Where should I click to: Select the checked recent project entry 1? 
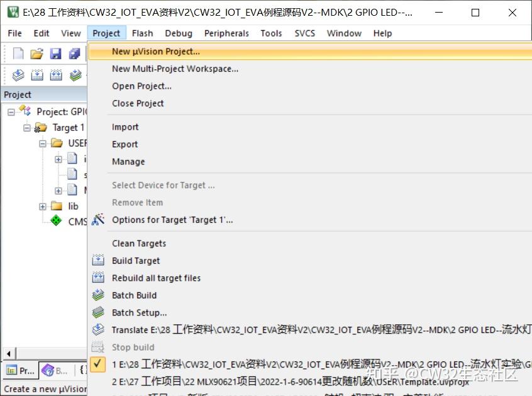[311, 365]
